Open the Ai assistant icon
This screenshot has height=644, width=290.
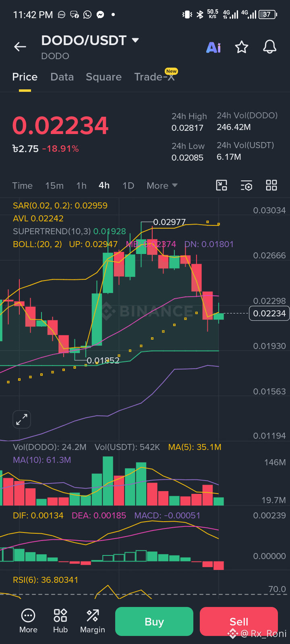213,47
